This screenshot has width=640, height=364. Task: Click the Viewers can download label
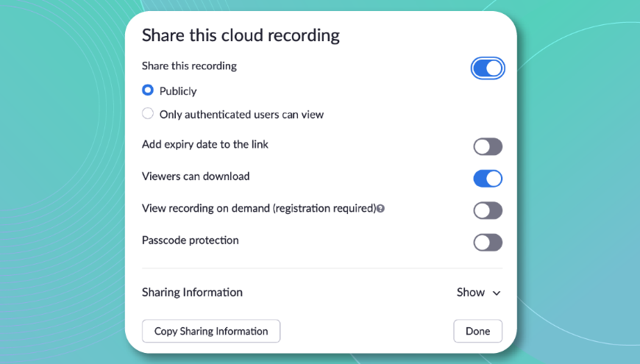[195, 176]
